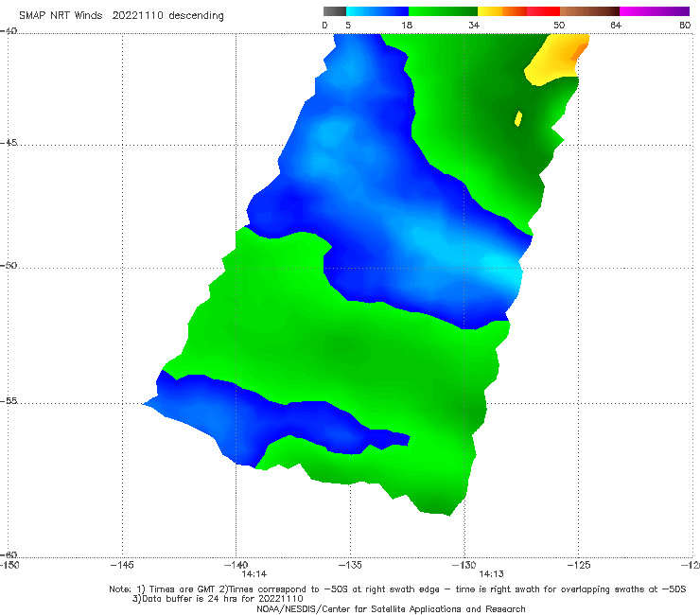Click the longitude label '-125'

click(x=578, y=565)
